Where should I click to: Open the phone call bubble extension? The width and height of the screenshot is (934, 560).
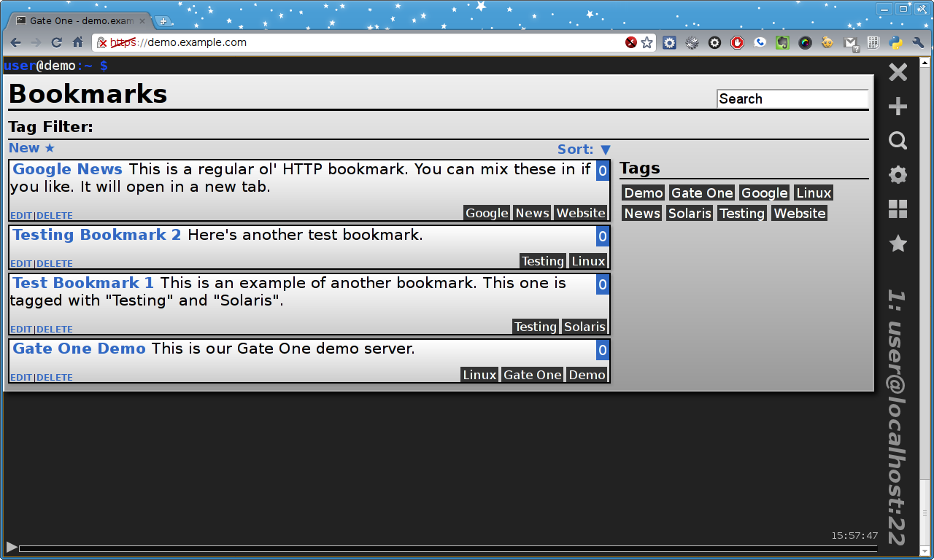760,42
